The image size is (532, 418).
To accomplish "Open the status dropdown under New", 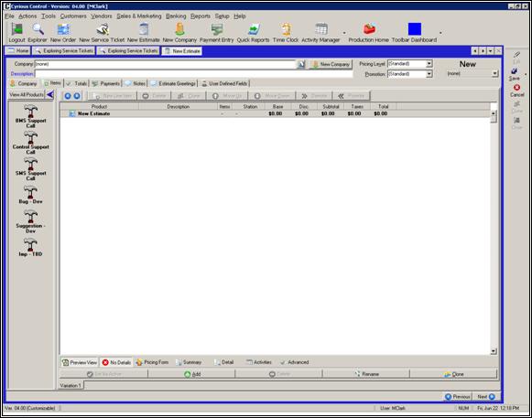I will [495, 73].
